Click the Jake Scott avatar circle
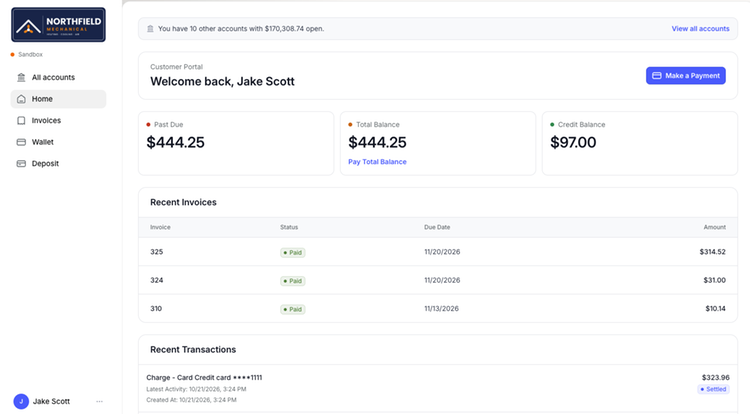Screen dimensions: 750x414 pos(21,402)
